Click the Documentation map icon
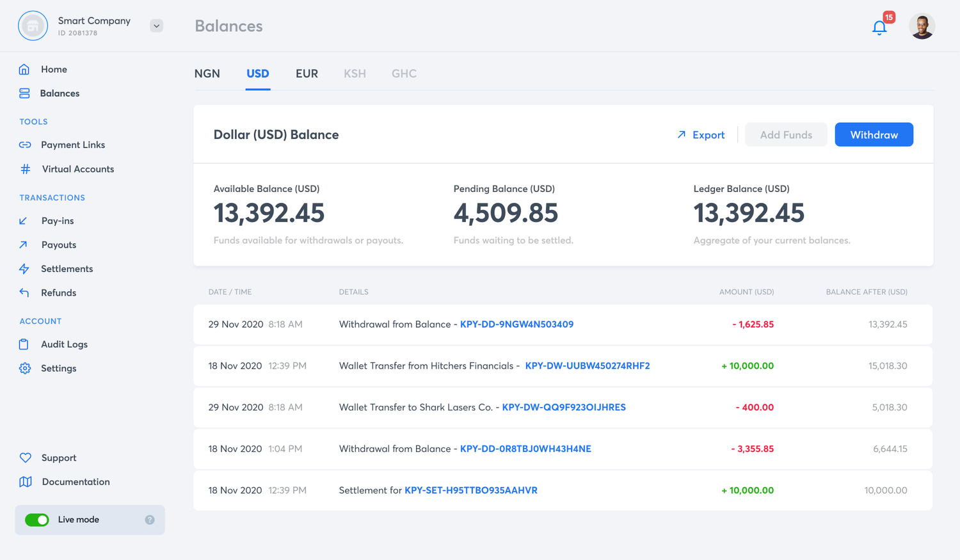 pos(26,482)
